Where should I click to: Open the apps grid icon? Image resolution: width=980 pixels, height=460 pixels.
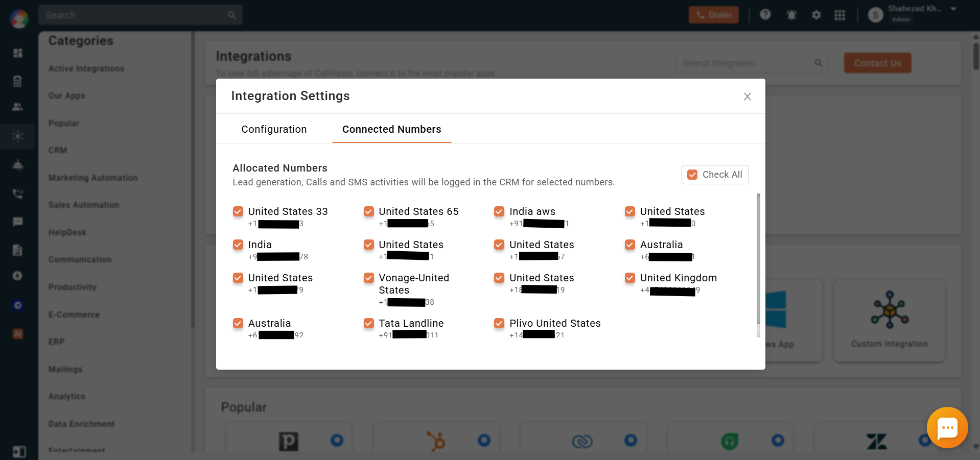pos(839,15)
